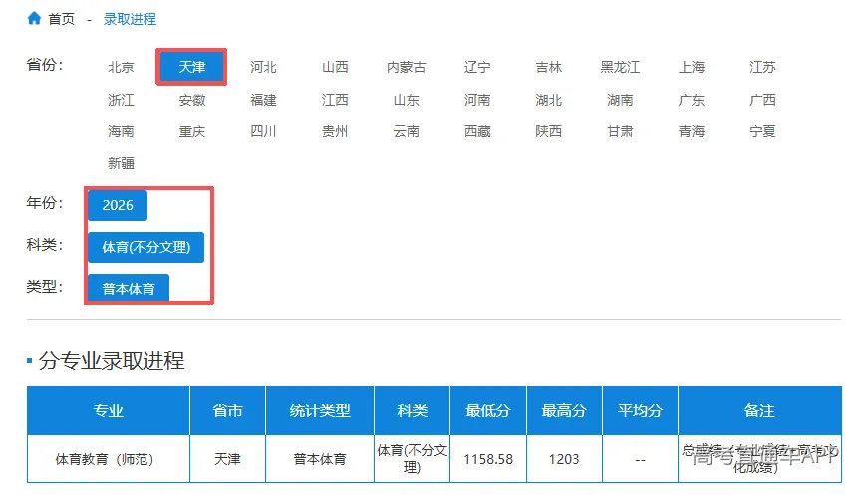This screenshot has width=868, height=495.
Task: Select province 吉林
Action: pyautogui.click(x=548, y=67)
